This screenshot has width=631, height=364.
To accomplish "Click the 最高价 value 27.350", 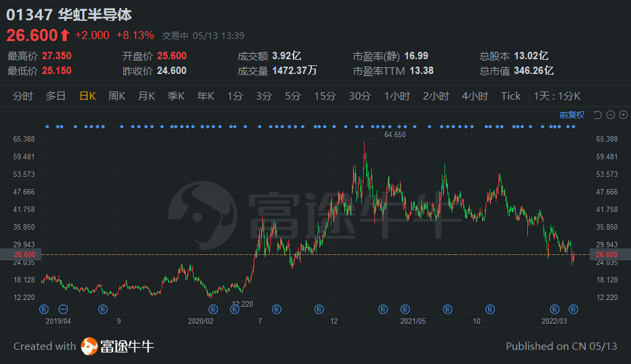I will (57, 56).
